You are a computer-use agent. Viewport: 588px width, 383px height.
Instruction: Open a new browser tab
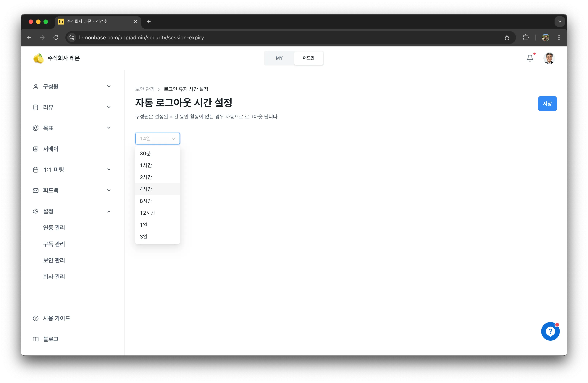(x=148, y=22)
